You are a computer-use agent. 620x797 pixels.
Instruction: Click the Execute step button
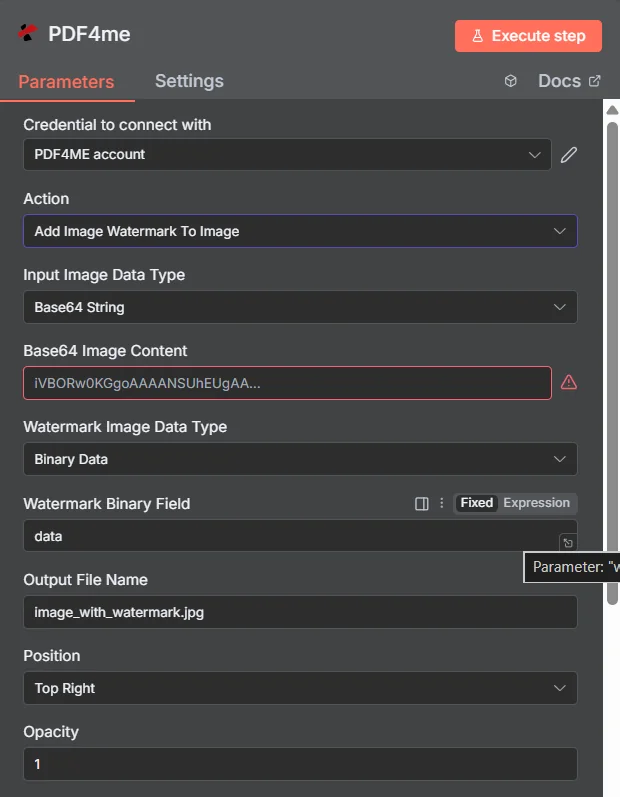tap(528, 36)
